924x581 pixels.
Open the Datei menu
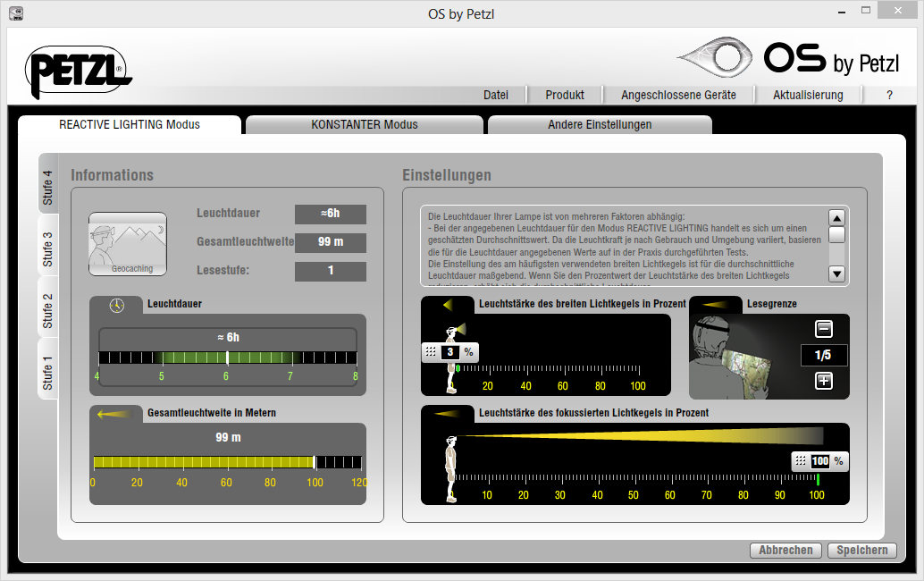[496, 95]
